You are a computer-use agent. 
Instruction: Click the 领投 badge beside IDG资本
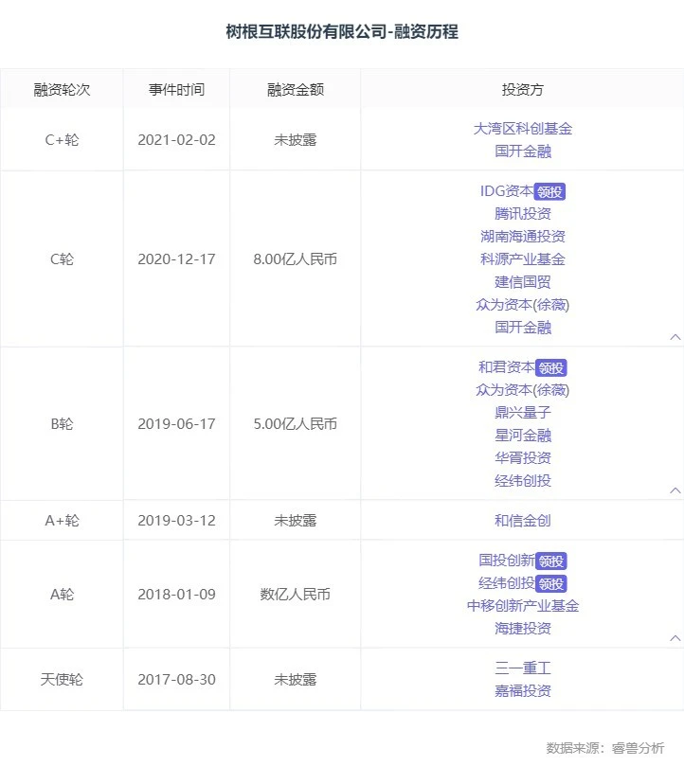(x=549, y=191)
